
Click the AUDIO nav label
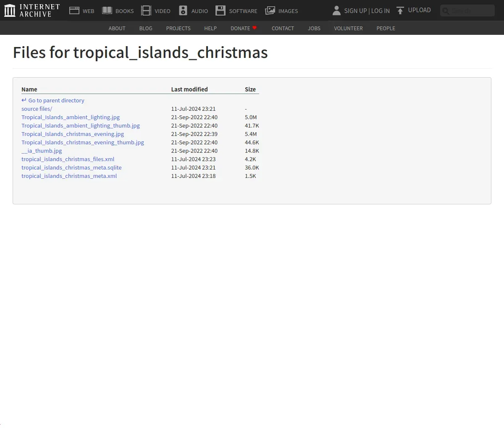pyautogui.click(x=199, y=11)
